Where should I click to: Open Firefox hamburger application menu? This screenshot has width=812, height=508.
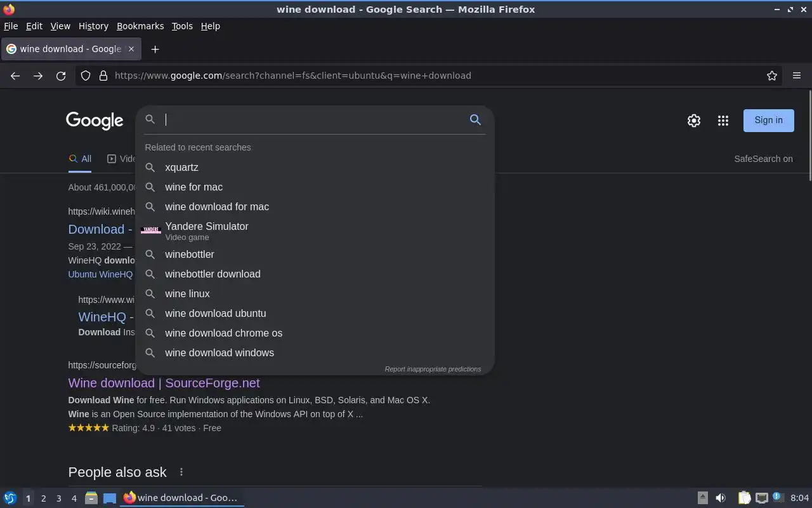click(x=797, y=76)
